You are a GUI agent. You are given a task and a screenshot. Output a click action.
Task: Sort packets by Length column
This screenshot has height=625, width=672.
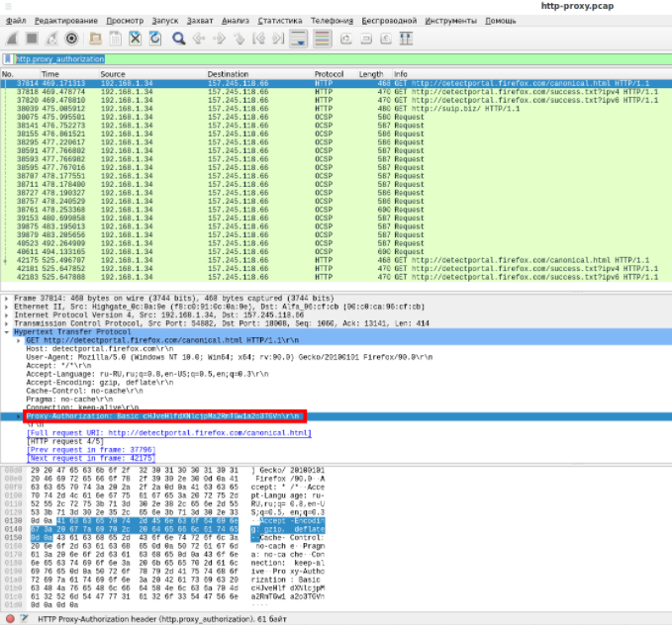pos(375,74)
